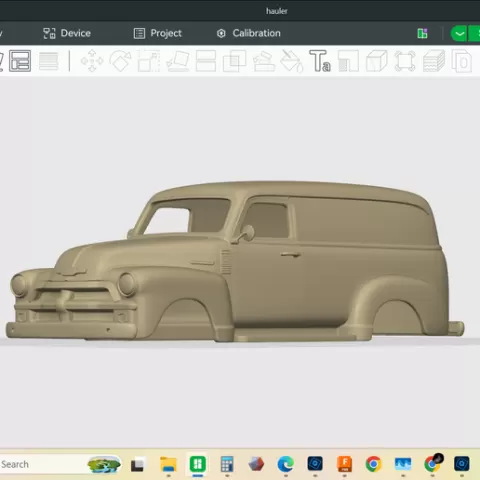Click the red polyhedron app taskbar icon

[256, 464]
